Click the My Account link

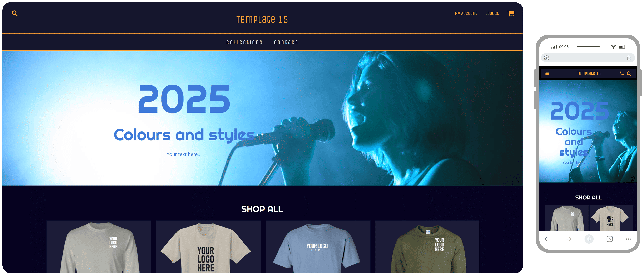466,13
